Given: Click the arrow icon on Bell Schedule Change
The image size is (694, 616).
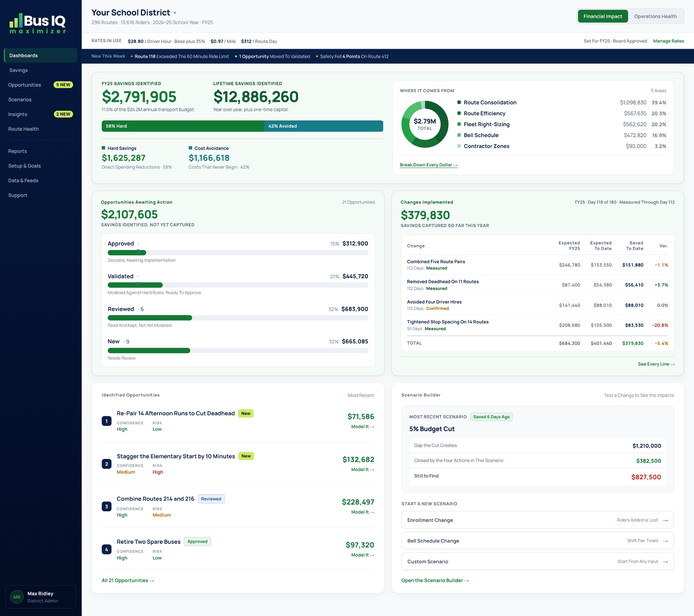Looking at the screenshot, I should (x=665, y=541).
